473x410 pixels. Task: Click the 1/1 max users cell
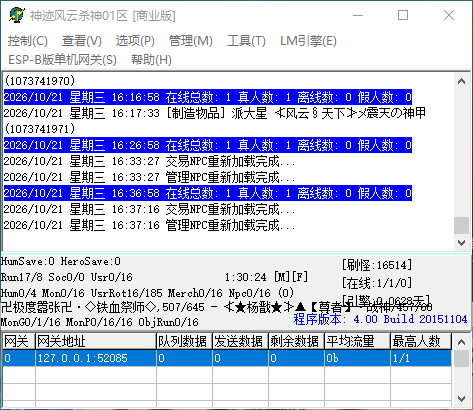(421, 358)
